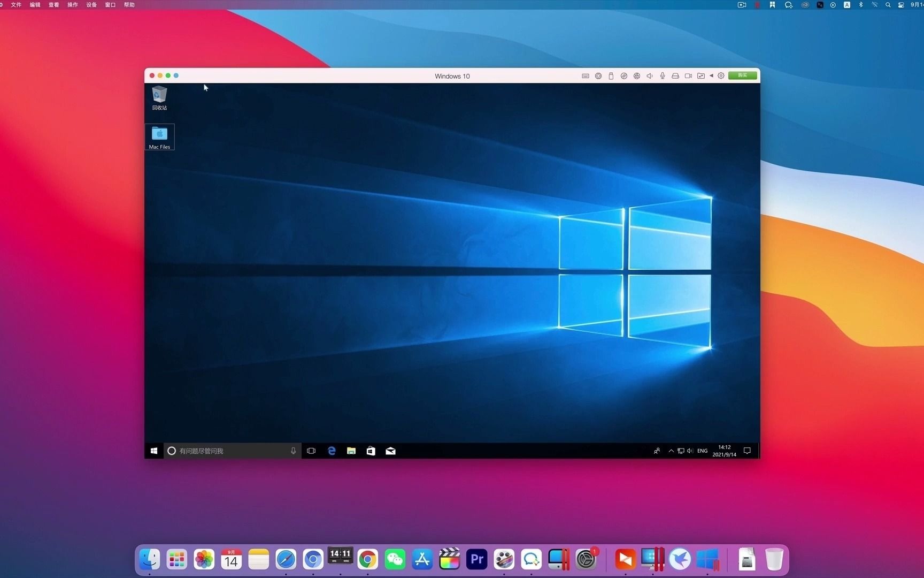Open Parallels configuration gear

coord(721,76)
